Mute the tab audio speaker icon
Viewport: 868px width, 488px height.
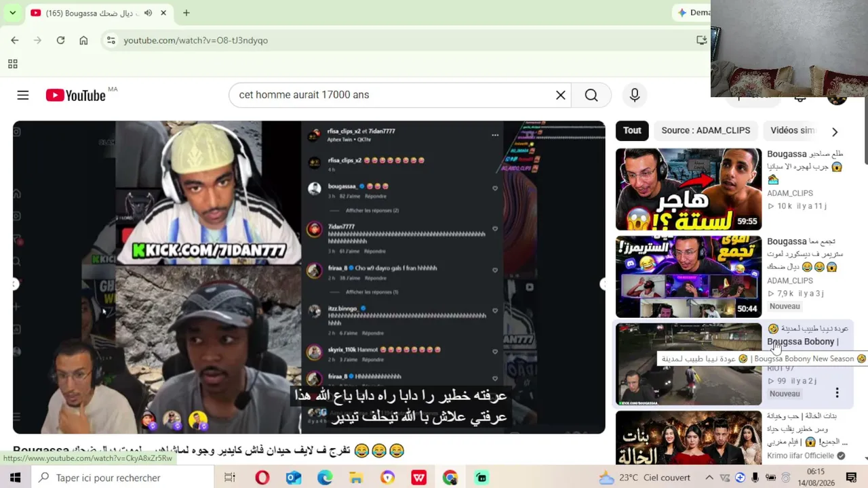(x=148, y=13)
